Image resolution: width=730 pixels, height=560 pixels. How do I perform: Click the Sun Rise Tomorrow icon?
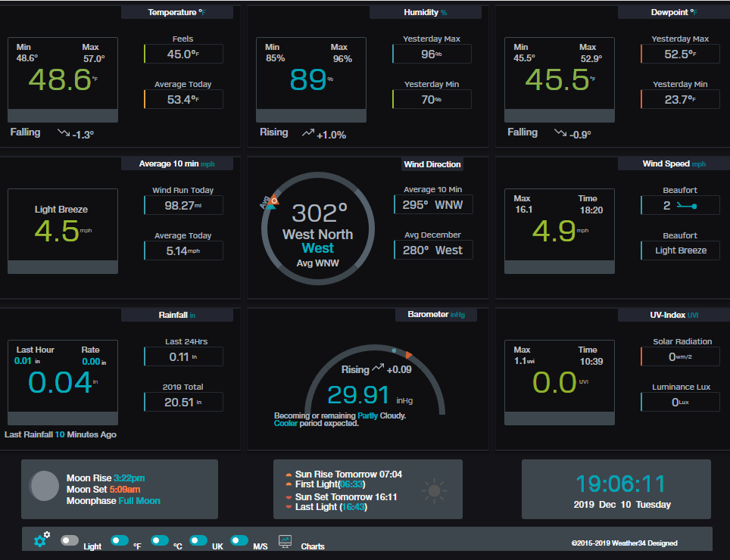point(289,475)
